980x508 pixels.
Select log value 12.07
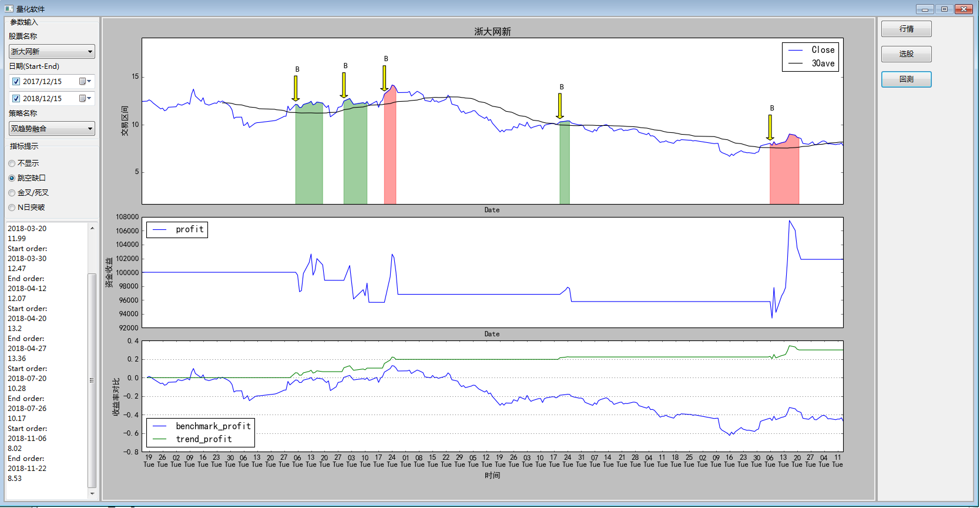point(16,299)
